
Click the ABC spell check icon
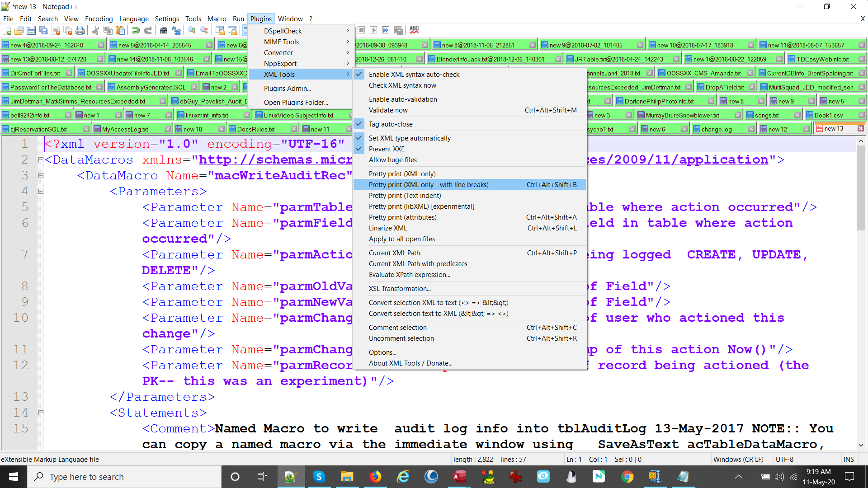coord(414,30)
